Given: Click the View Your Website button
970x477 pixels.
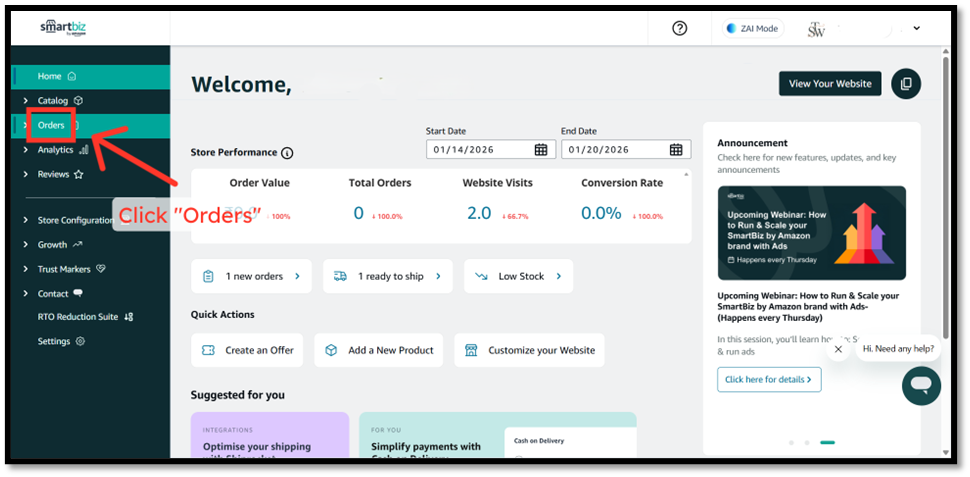Looking at the screenshot, I should tap(830, 84).
